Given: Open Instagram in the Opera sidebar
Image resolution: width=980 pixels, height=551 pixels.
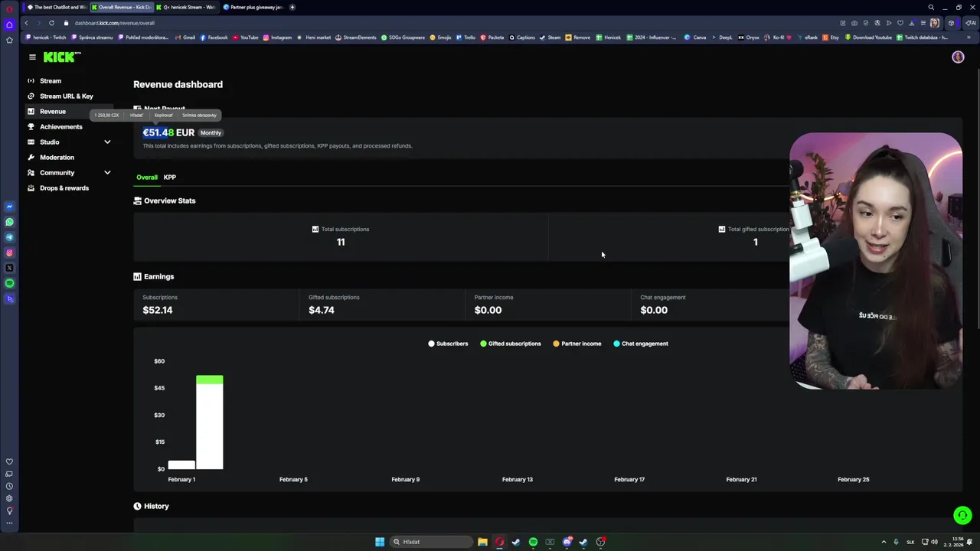Looking at the screenshot, I should [x=9, y=253].
